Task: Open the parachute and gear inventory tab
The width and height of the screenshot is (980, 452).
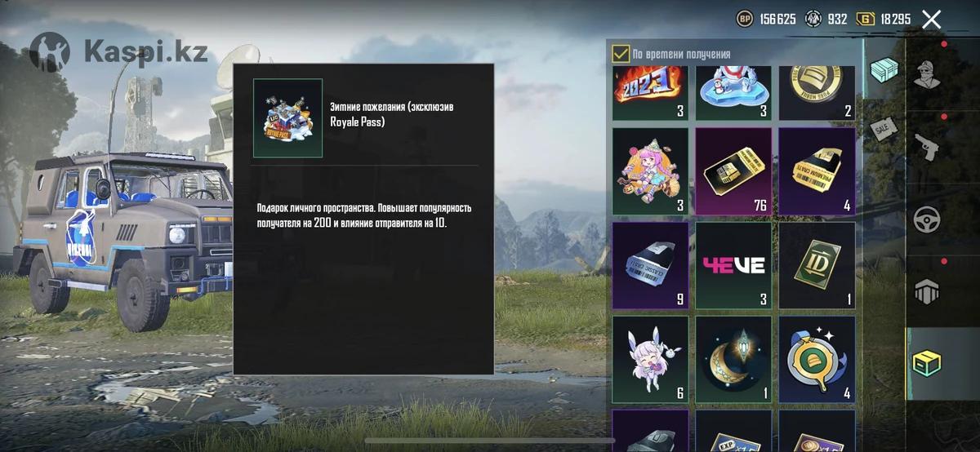Action: point(926,290)
